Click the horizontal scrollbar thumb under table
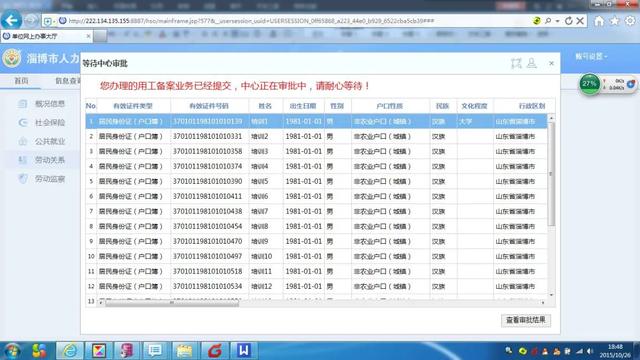This screenshot has width=640, height=360. click(172, 303)
